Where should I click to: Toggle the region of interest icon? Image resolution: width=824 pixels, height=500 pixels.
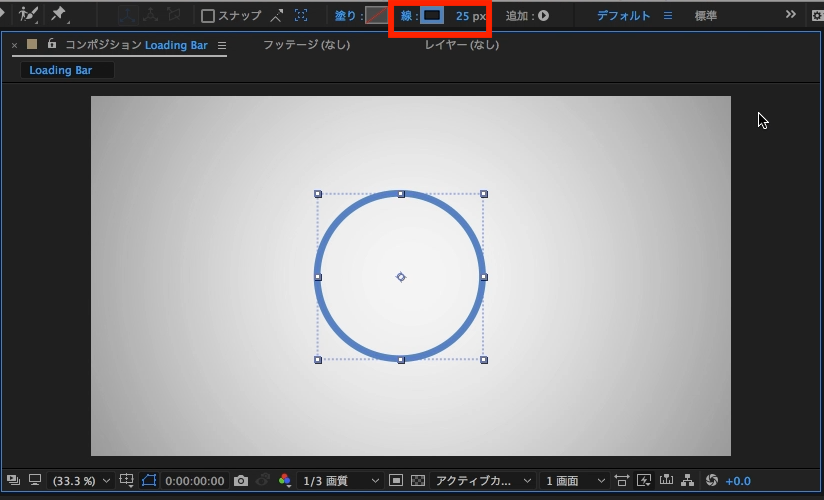[x=396, y=480]
